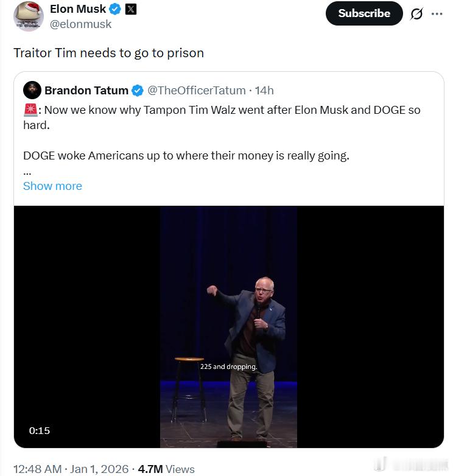
Task: Click the 14h timestamp on quoted post
Action: [264, 91]
